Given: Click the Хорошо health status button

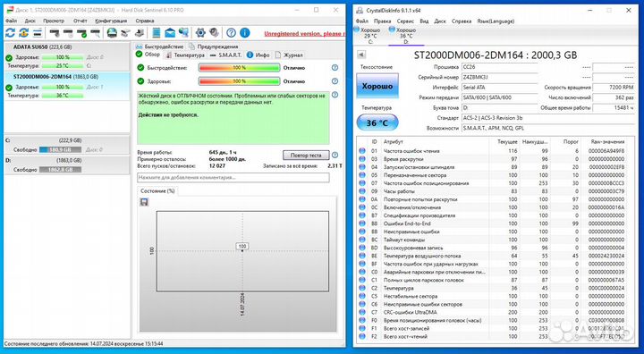Looking at the screenshot, I should (x=377, y=86).
